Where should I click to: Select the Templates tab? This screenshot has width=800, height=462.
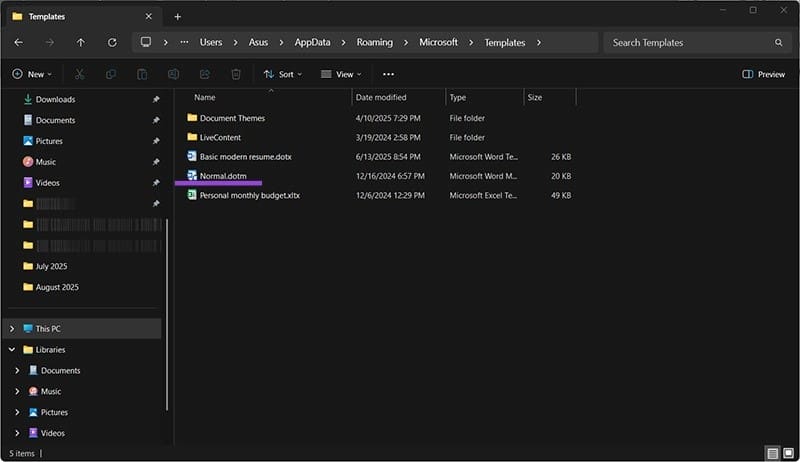pyautogui.click(x=84, y=17)
